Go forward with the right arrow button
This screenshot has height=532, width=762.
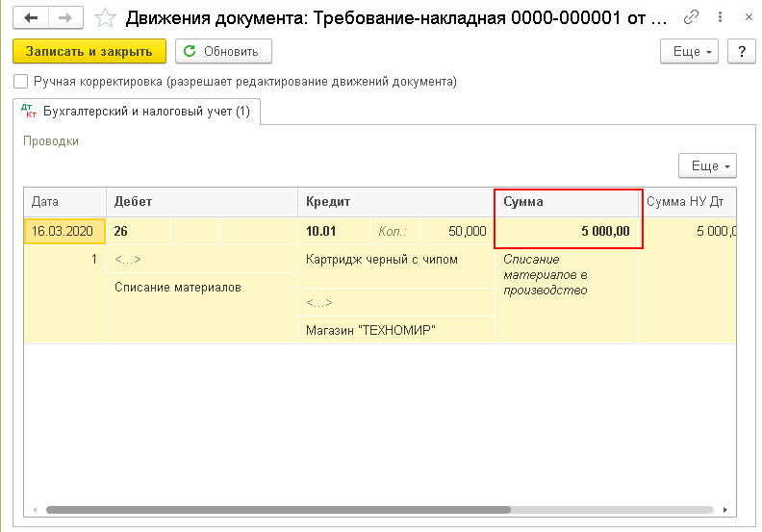tap(65, 18)
